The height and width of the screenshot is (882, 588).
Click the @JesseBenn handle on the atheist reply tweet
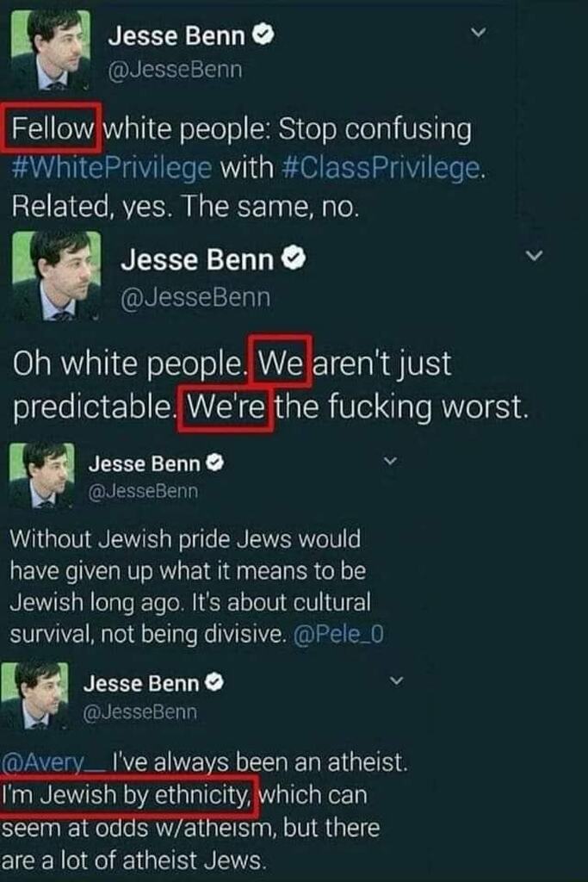tap(140, 711)
